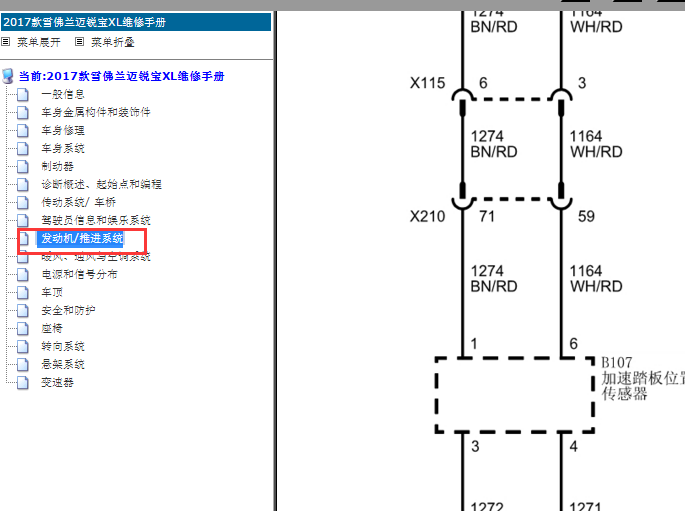The height and width of the screenshot is (511, 685).
Task: Click the expand icon beside 菜单展开
Action: [x=6, y=42]
